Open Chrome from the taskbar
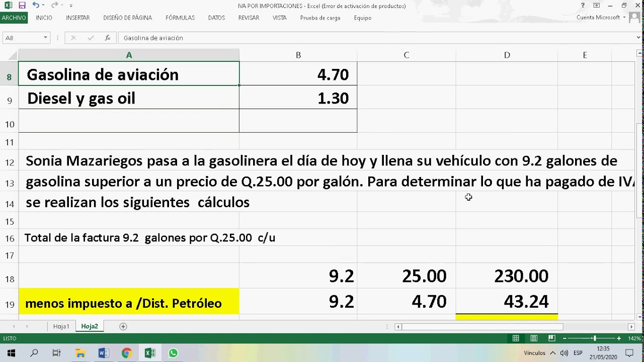 pyautogui.click(x=127, y=353)
